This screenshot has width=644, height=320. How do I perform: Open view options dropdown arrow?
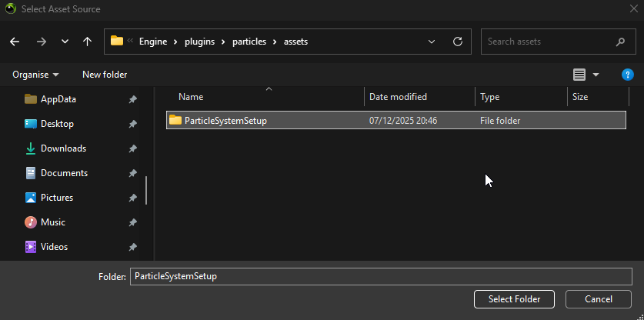[596, 75]
